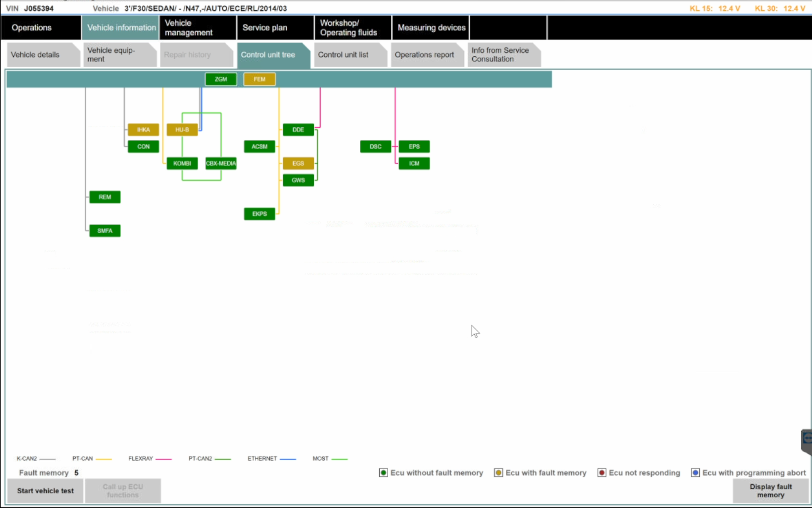Screen dimensions: 812x508
Task: Click Ecu without fault memory legend indicator
Action: click(383, 473)
